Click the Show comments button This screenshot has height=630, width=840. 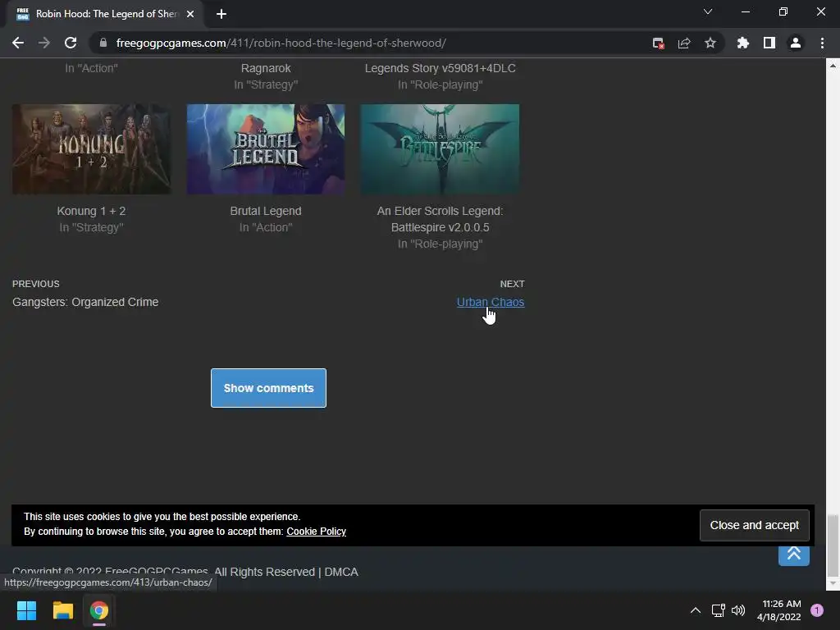(x=268, y=388)
